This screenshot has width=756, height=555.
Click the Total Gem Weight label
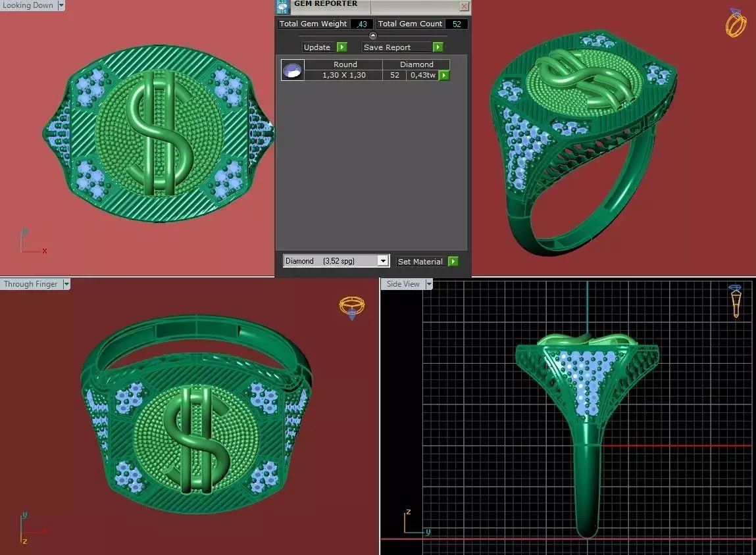(x=313, y=24)
